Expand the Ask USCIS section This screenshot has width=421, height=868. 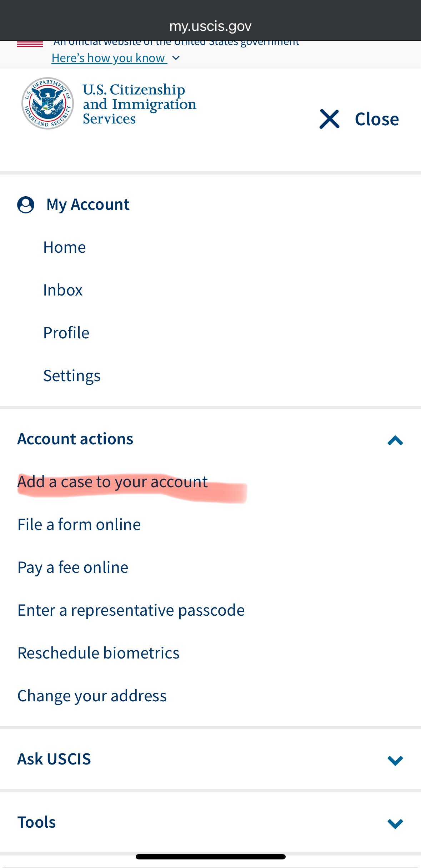[395, 760]
